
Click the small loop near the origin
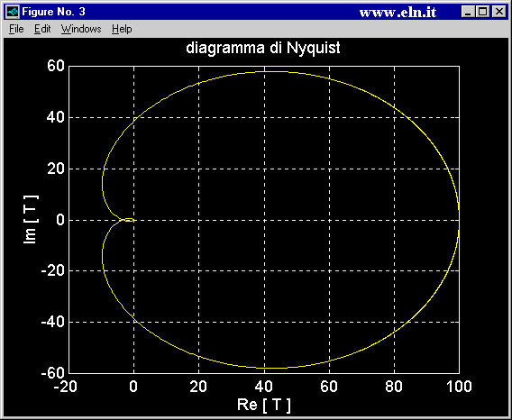point(128,220)
